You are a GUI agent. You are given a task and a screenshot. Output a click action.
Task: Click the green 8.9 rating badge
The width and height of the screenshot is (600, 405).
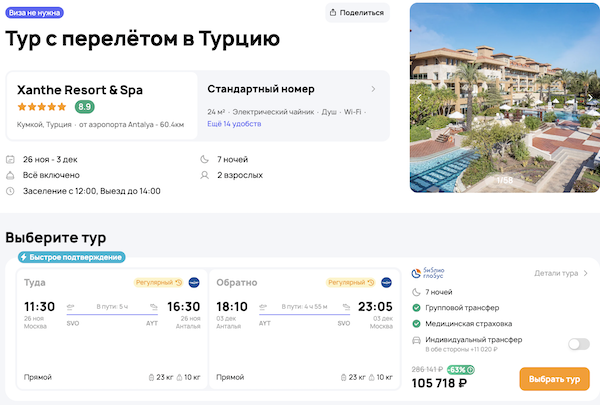pos(85,107)
